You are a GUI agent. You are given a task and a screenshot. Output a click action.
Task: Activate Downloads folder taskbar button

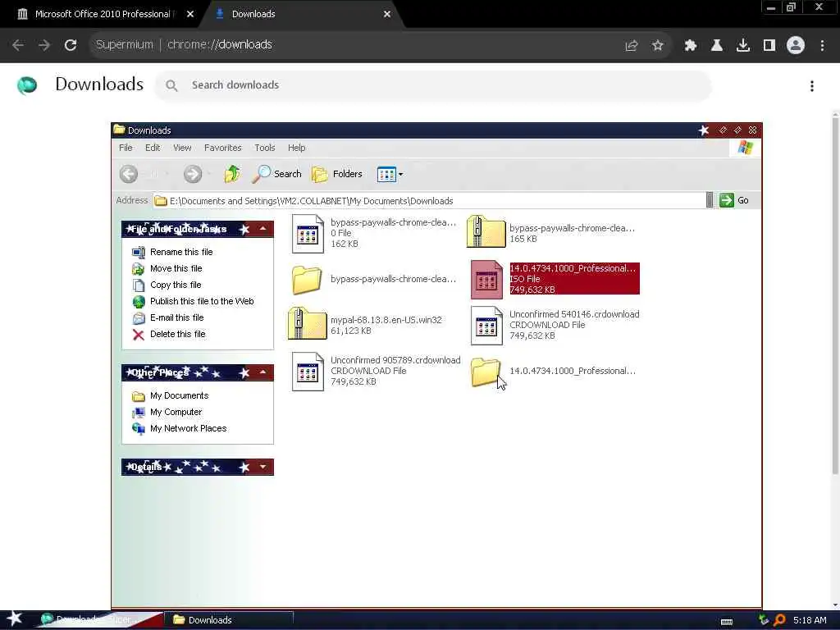pos(230,620)
